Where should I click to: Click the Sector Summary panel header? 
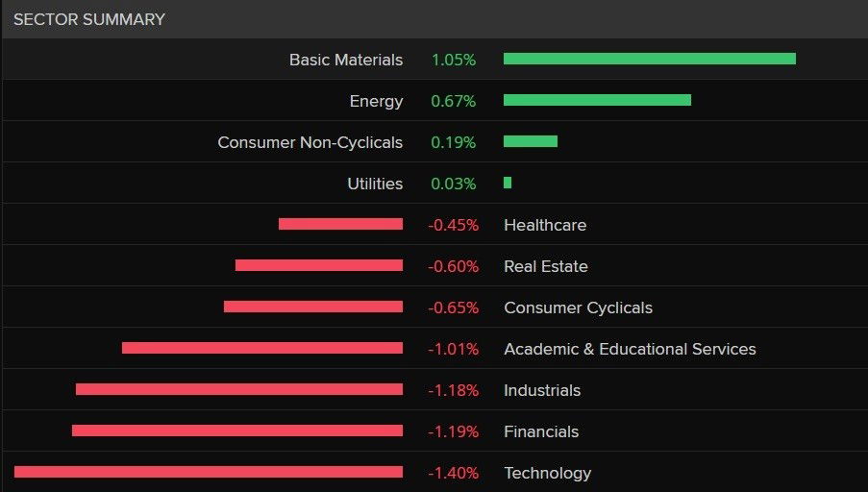(x=89, y=19)
